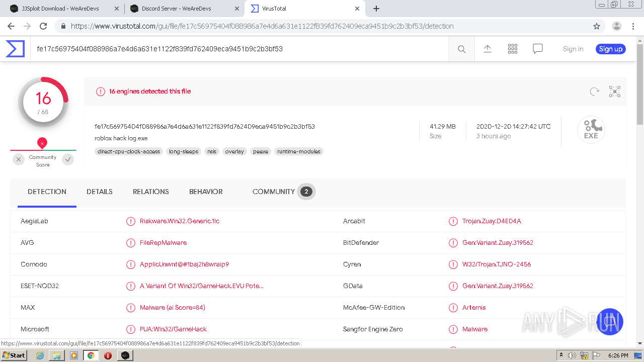Click the Sign up button
The image size is (644, 362).
tap(611, 49)
